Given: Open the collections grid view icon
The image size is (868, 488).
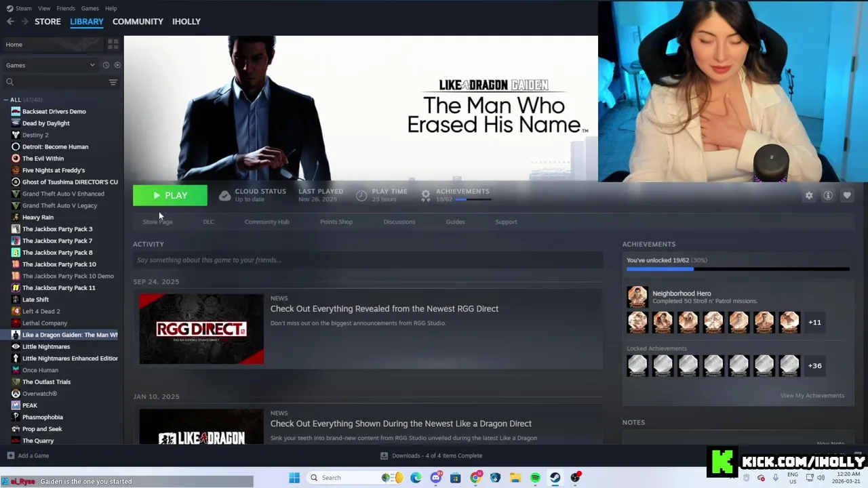Looking at the screenshot, I should click(113, 44).
